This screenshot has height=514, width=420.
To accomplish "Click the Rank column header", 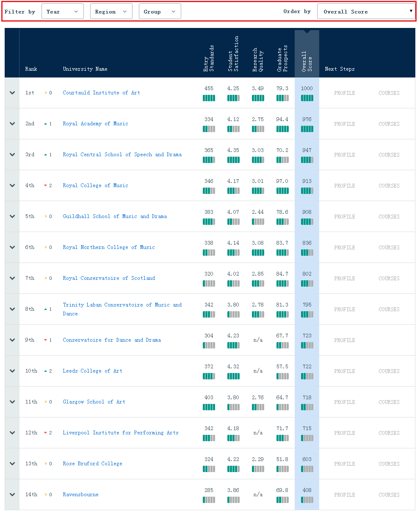I will (x=31, y=69).
